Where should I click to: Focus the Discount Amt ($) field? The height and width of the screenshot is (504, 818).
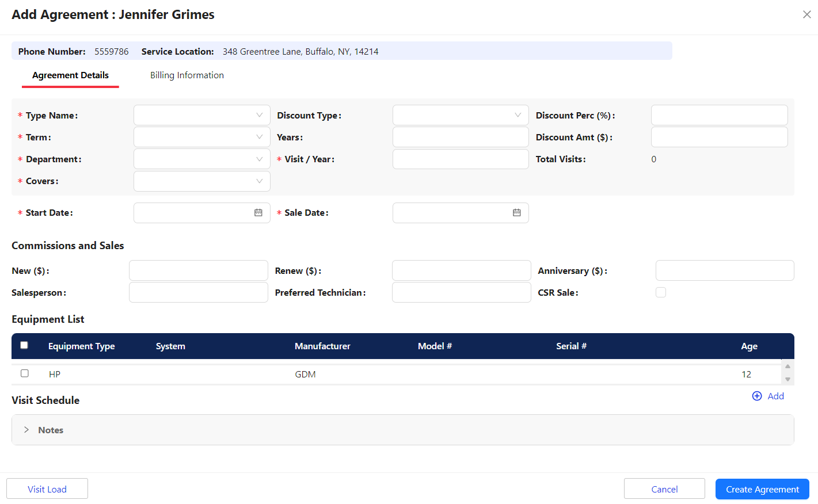[720, 137]
